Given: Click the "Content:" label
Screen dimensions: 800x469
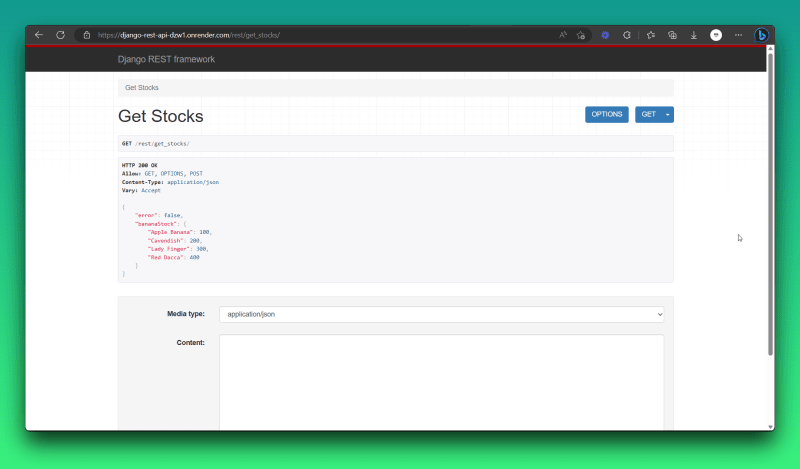Looking at the screenshot, I should click(x=191, y=342).
